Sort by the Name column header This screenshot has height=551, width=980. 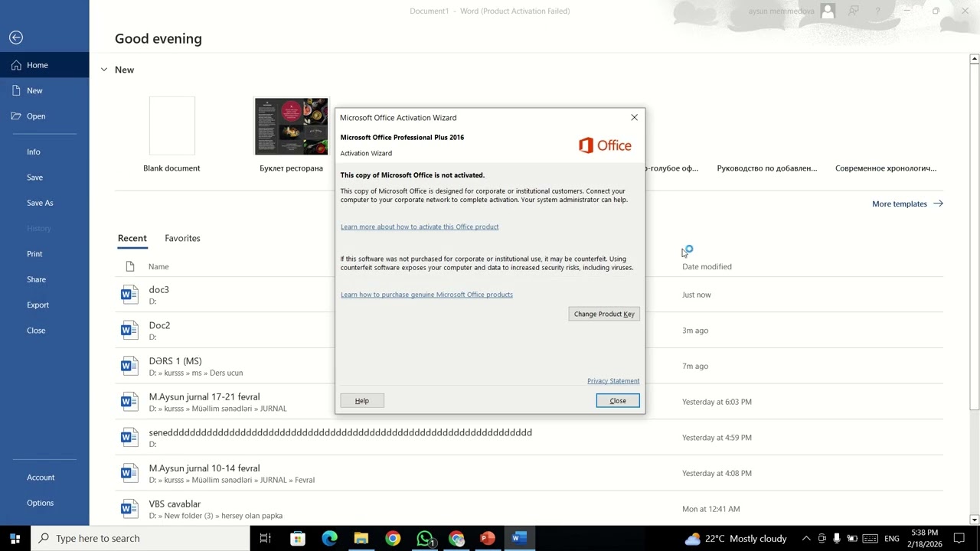click(x=158, y=266)
